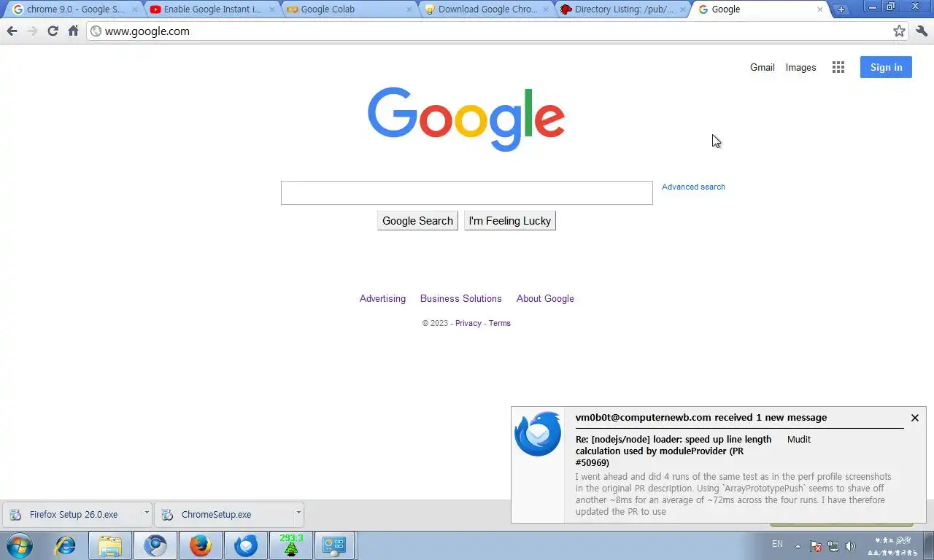Click the Christmas tree countdown taskbar icon
Image resolution: width=934 pixels, height=560 pixels.
coord(291,545)
